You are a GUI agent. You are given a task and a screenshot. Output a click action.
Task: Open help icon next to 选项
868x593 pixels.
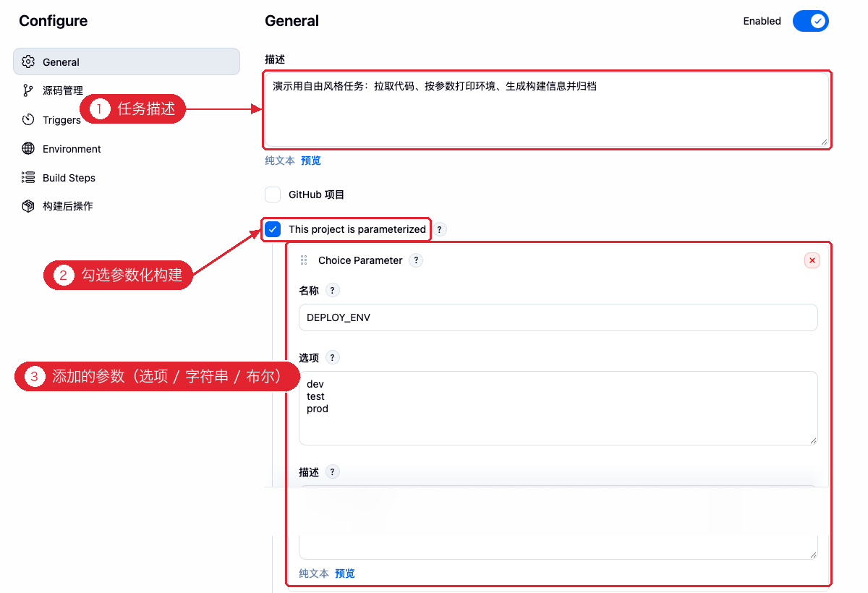coord(333,357)
